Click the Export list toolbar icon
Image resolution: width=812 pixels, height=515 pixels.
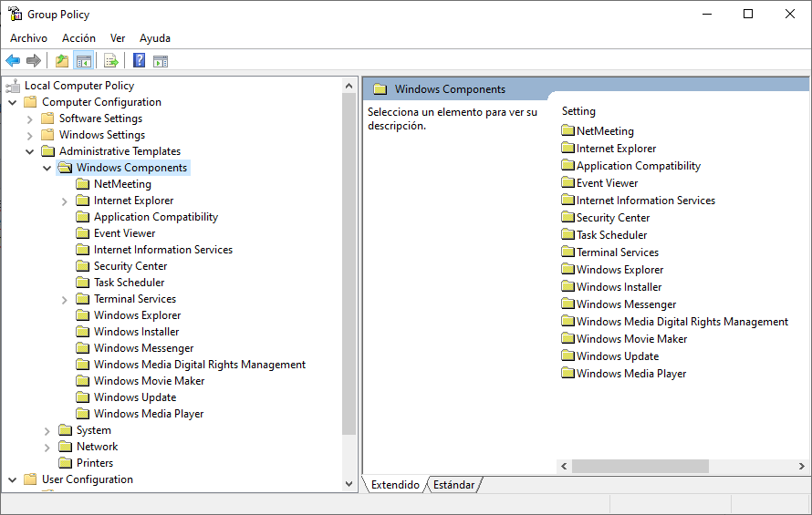coord(110,61)
